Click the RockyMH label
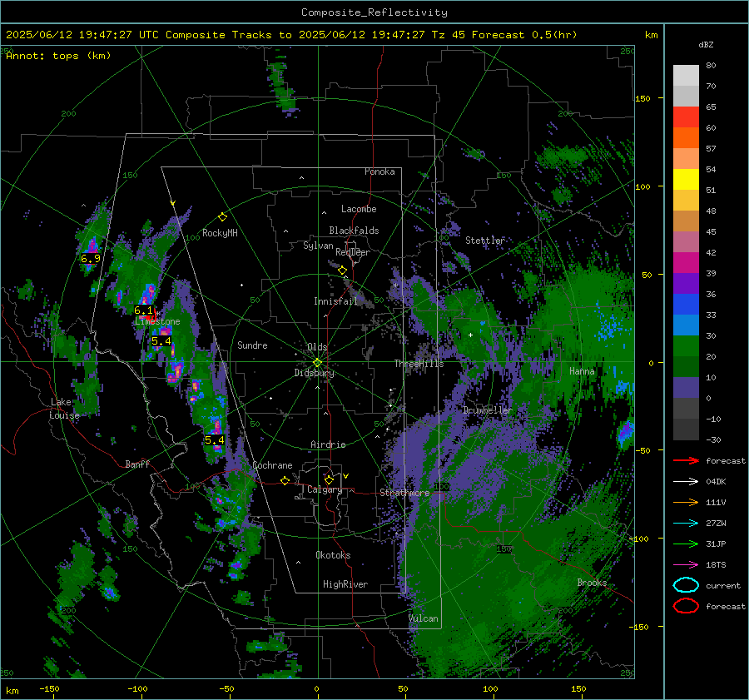Screen dimensions: 749x700 220,233
